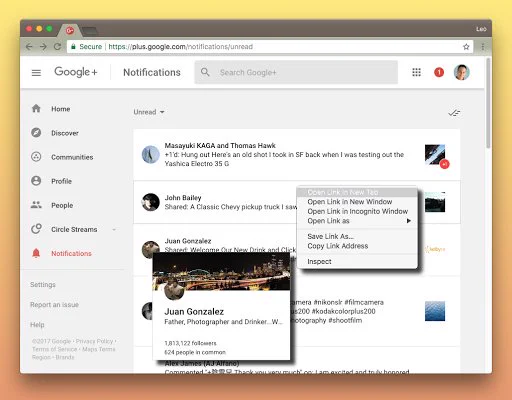512x400 pixels.
Task: Open the hamburger main menu
Action: pos(36,72)
